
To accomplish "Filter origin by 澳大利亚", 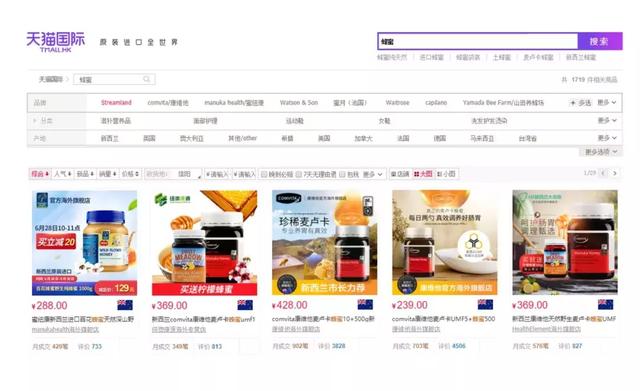I will [x=191, y=138].
